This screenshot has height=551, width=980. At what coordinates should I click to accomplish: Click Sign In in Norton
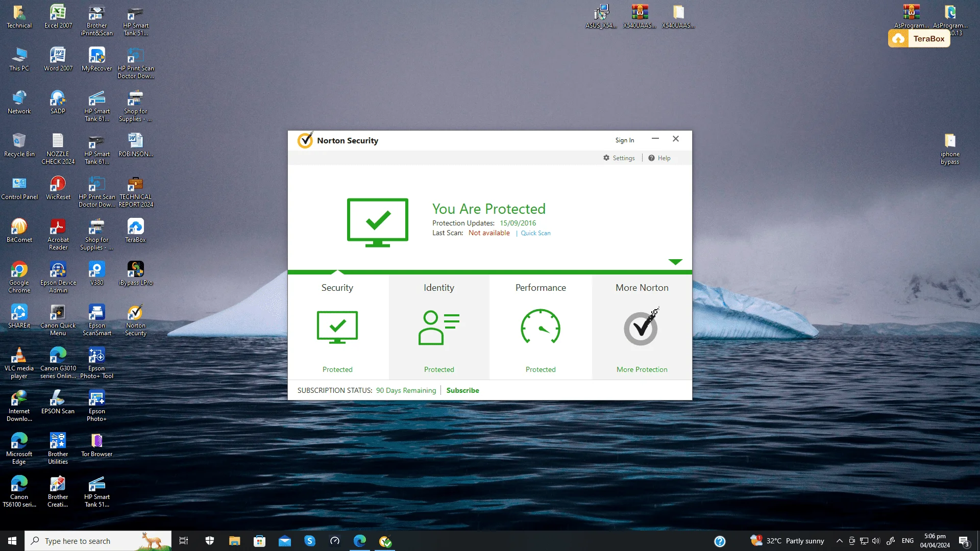pos(625,140)
